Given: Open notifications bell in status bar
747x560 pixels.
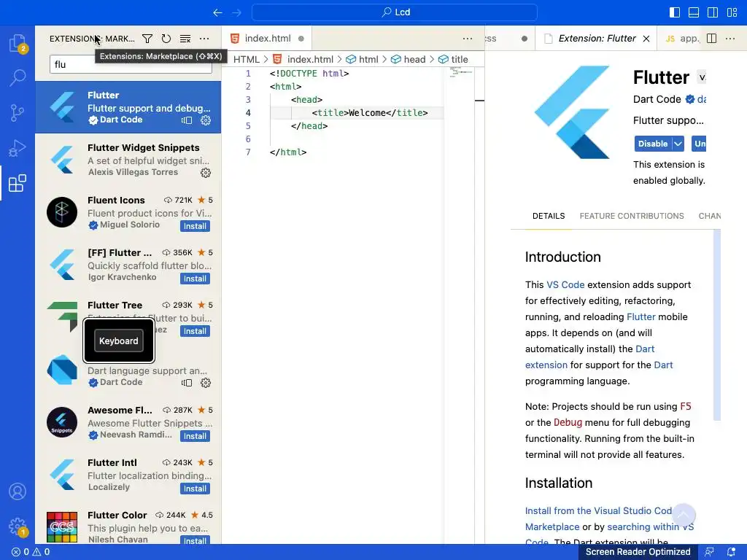Looking at the screenshot, I should 731,552.
